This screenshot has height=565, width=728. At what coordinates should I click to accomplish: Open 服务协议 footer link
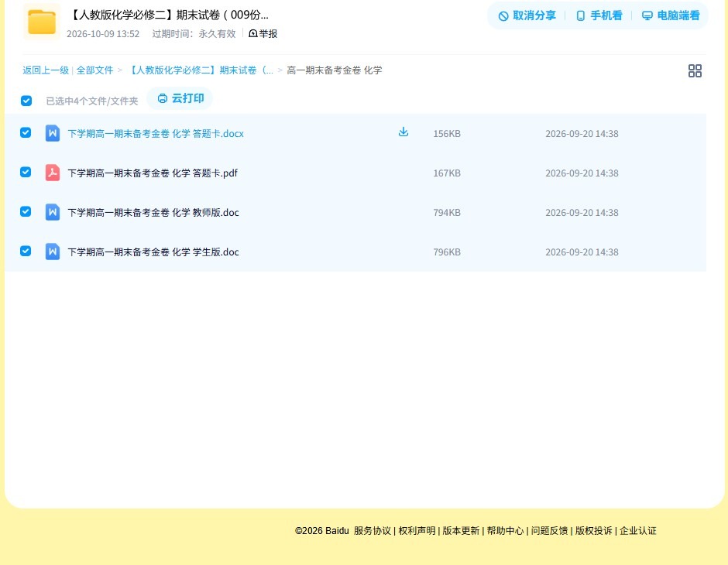[373, 531]
